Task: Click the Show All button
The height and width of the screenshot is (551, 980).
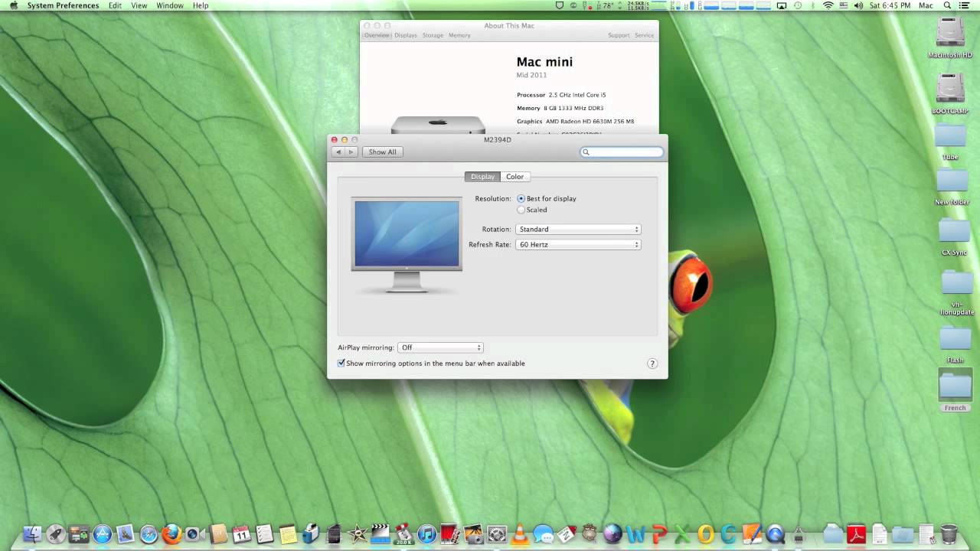Action: (382, 152)
